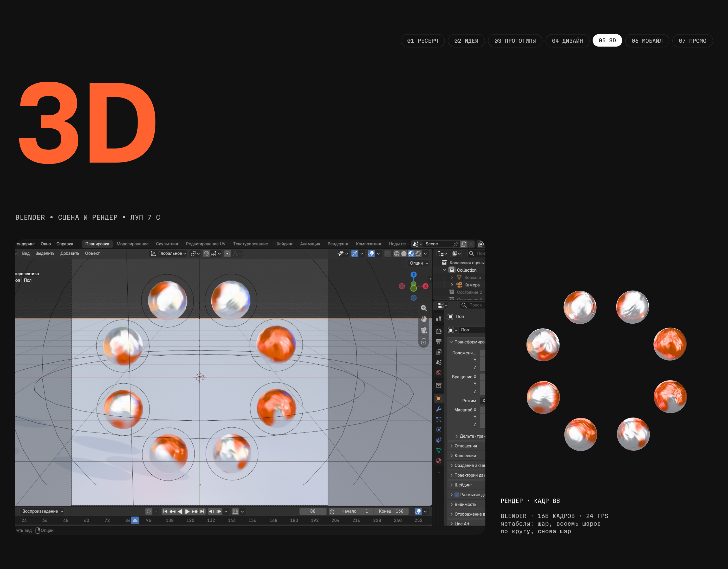The width and height of the screenshot is (728, 569).
Task: Open the View Layer properties tab
Action: [439, 352]
